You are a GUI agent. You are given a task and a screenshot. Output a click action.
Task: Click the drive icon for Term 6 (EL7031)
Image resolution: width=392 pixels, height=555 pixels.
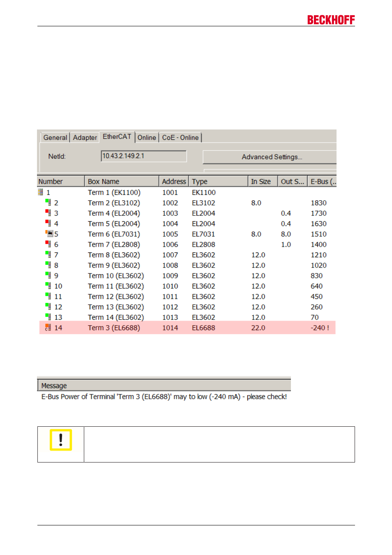pos(49,234)
